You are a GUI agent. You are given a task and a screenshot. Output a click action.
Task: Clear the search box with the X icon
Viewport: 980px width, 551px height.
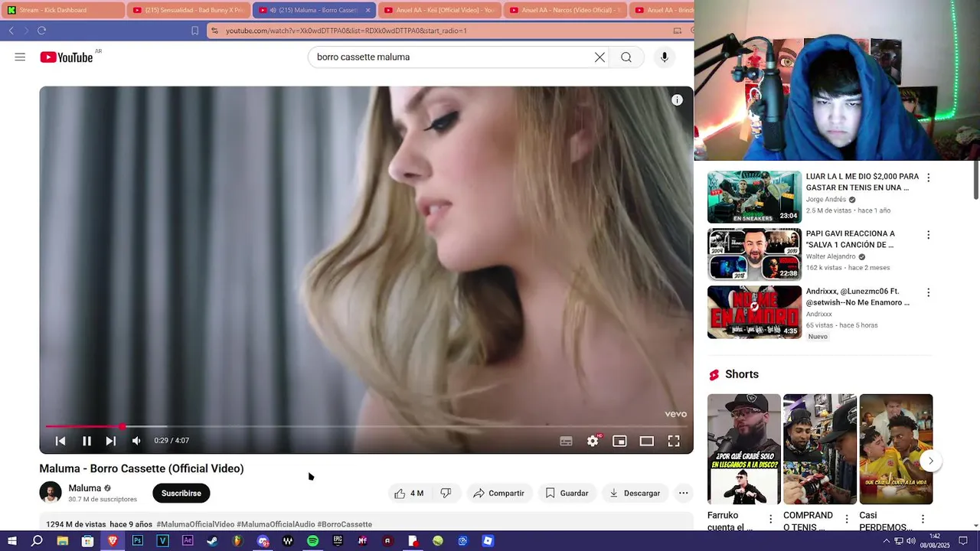599,57
